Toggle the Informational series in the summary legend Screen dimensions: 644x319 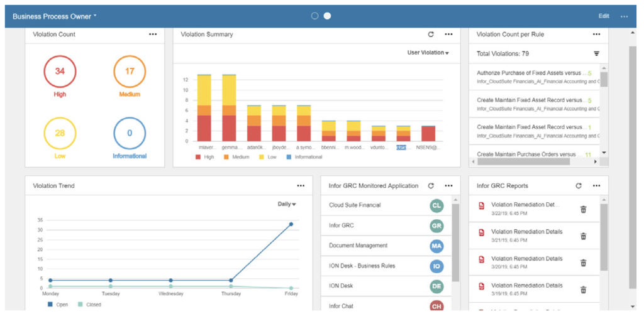304,157
